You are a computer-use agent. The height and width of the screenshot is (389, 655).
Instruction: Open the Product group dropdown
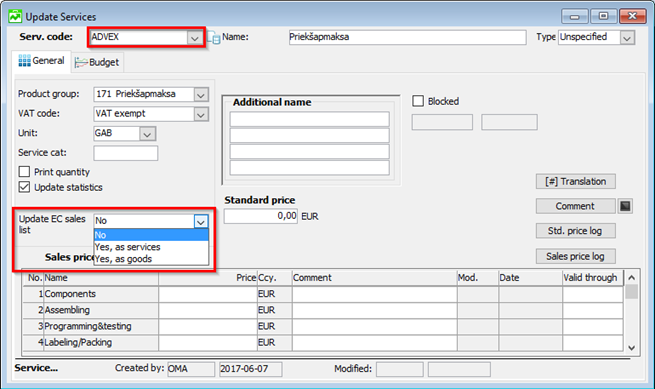201,94
